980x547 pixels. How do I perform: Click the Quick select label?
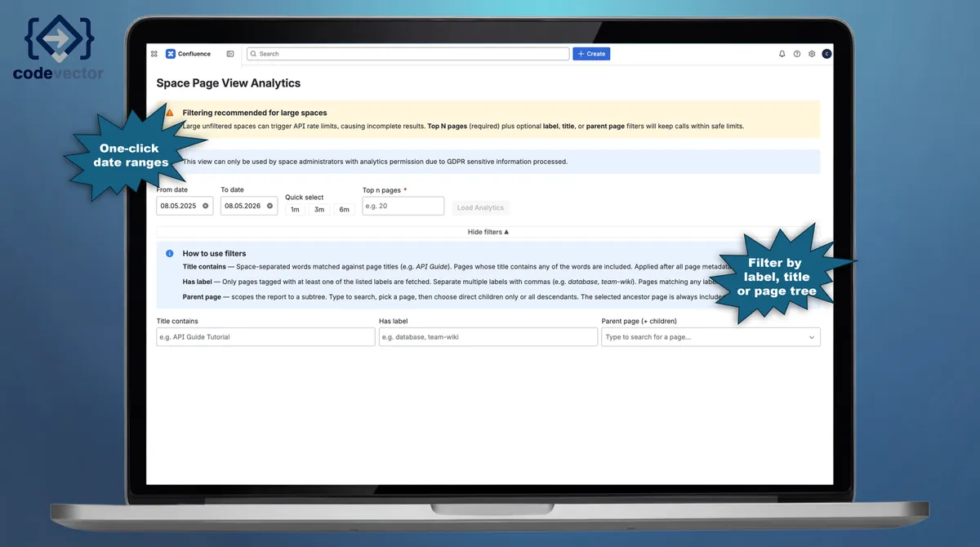304,197
